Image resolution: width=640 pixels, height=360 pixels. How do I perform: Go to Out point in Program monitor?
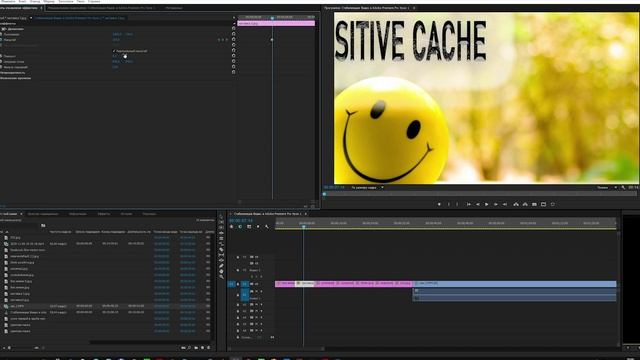(x=505, y=204)
